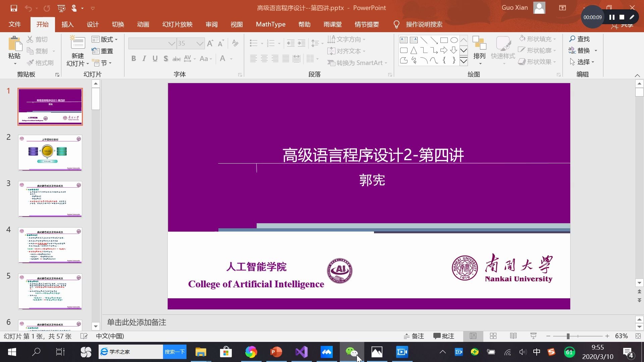Viewport: 644px width, 362px height.
Task: Open the File menu tab
Action: 14,24
